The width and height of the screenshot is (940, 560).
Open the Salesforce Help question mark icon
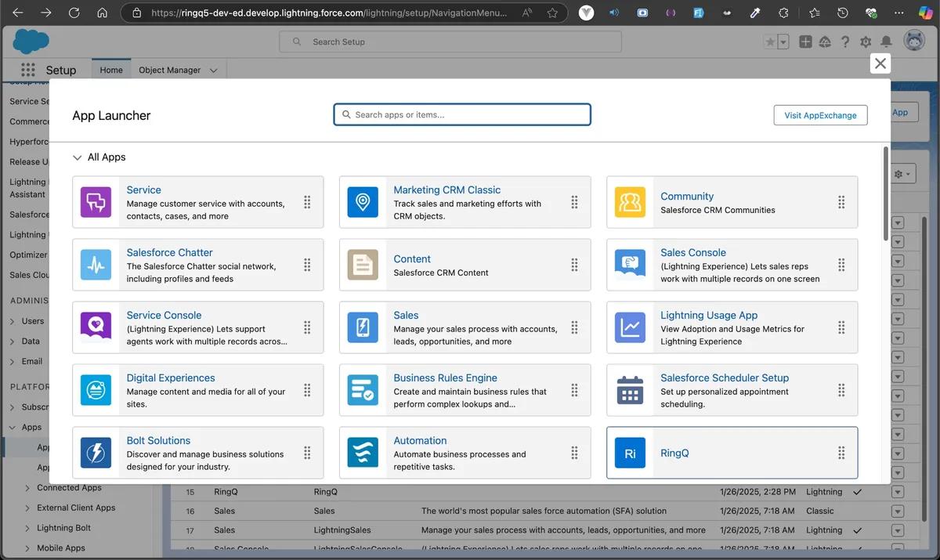(x=845, y=42)
